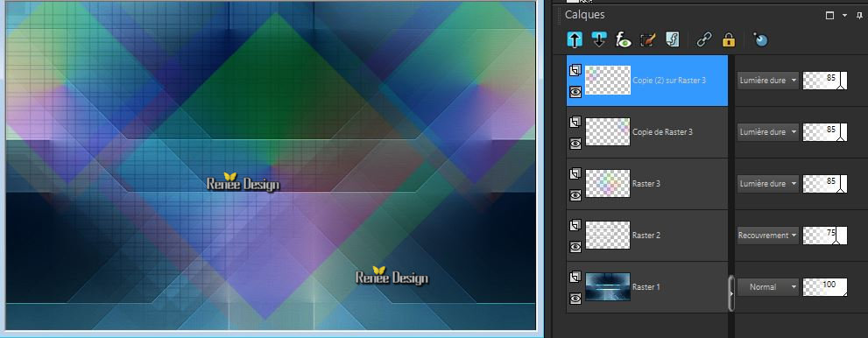The image size is (868, 338).
Task: Click the edit selection brush icon
Action: (647, 39)
